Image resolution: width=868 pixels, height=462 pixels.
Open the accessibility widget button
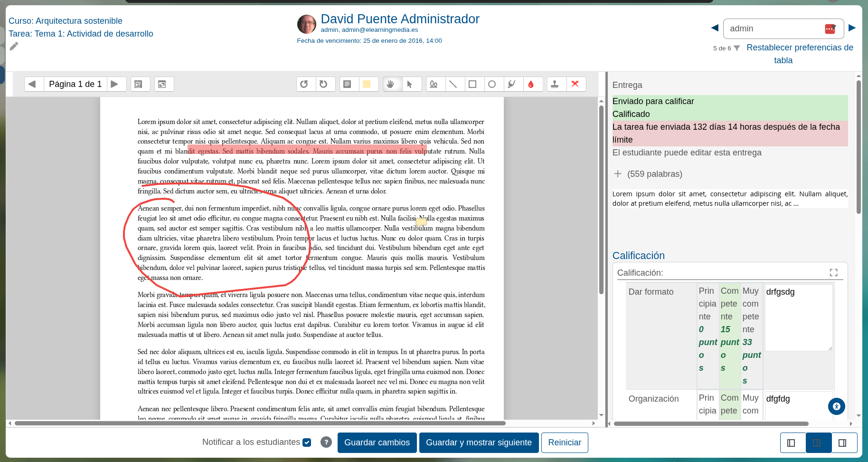tap(837, 406)
